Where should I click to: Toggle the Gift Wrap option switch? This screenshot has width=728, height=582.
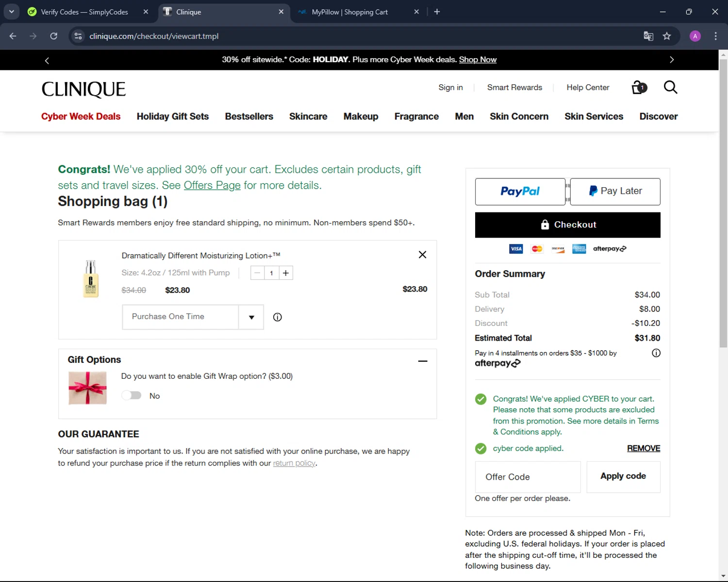tap(132, 395)
